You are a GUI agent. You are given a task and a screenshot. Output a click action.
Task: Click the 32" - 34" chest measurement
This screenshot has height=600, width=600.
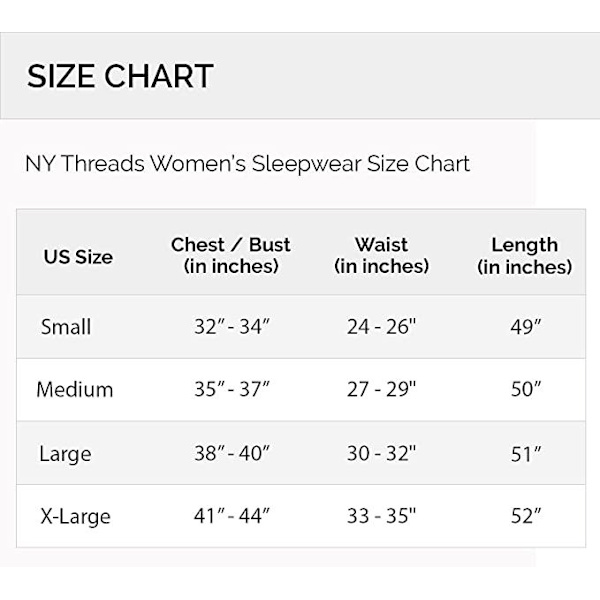coord(232,327)
